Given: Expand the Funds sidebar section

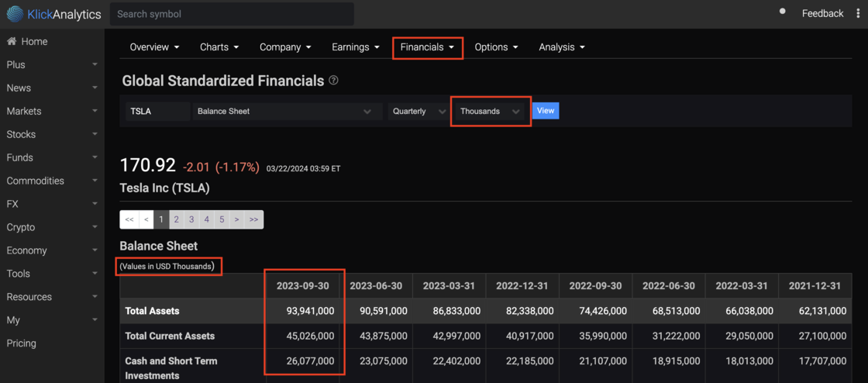Looking at the screenshot, I should pyautogui.click(x=52, y=157).
